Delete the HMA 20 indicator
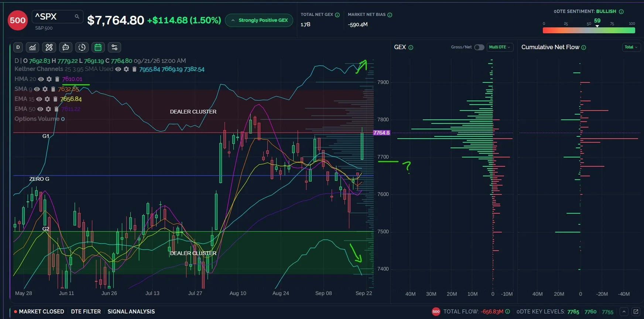The image size is (644, 319). (x=57, y=79)
